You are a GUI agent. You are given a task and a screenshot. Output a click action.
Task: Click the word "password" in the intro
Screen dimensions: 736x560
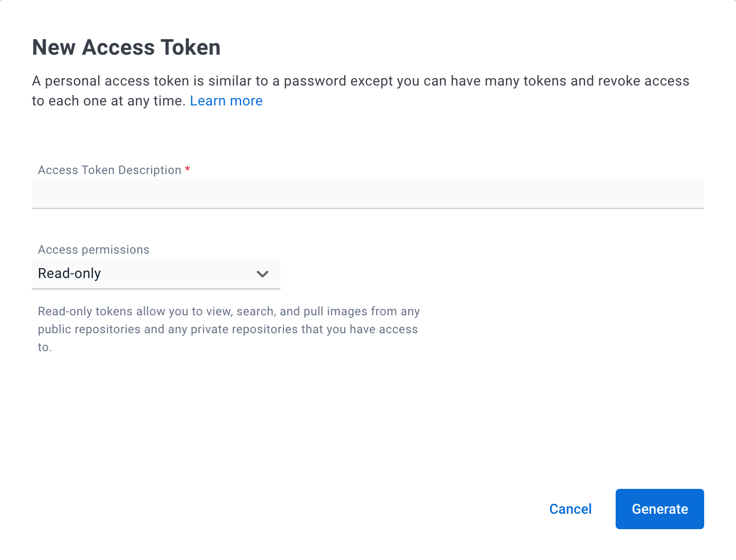click(315, 81)
